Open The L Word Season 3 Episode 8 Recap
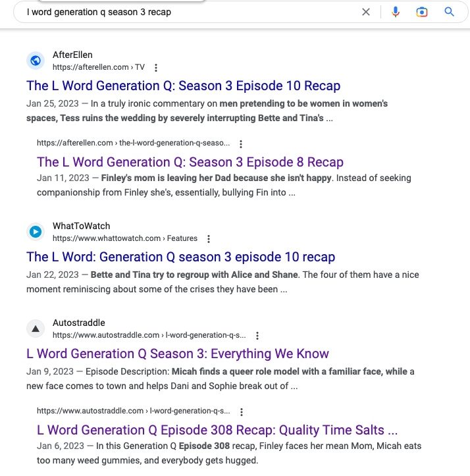 point(190,162)
